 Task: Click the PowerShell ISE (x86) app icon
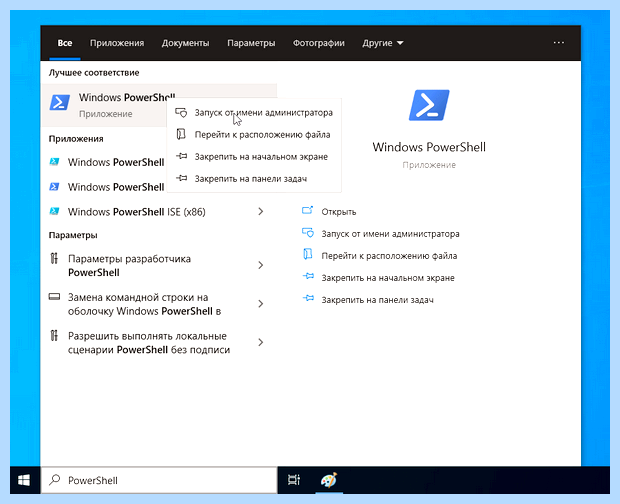54,211
